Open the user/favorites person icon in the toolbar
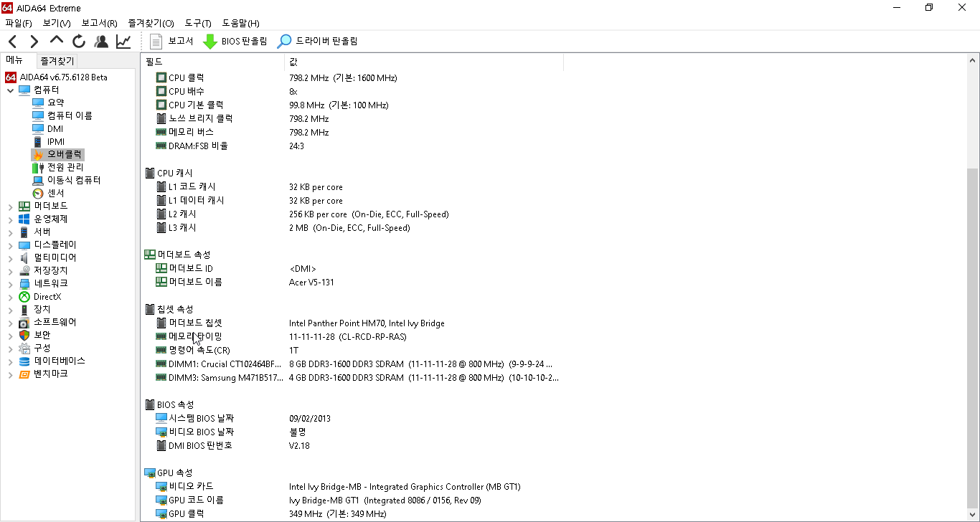This screenshot has width=980, height=522. (101, 42)
